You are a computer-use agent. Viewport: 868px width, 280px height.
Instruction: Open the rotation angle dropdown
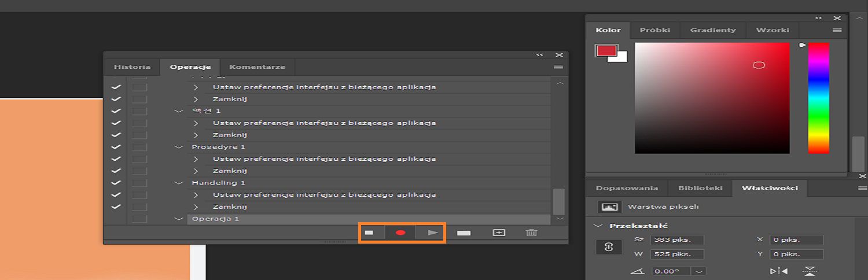pyautogui.click(x=700, y=271)
